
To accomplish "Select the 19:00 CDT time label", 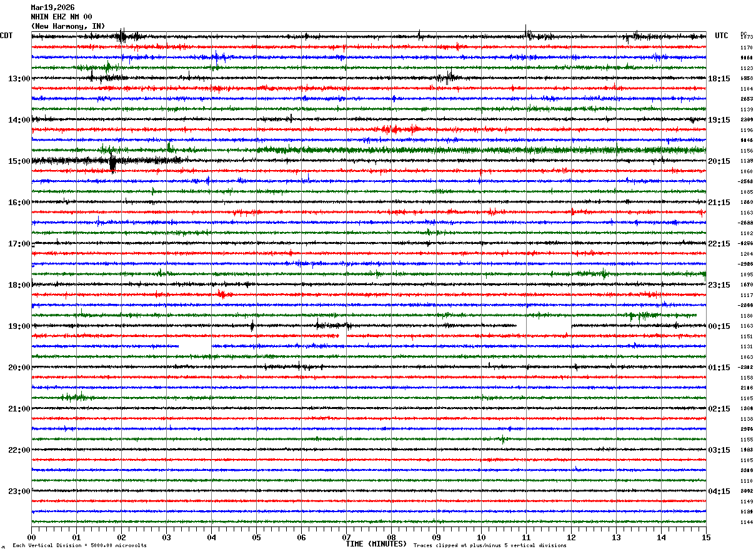I will point(19,326).
